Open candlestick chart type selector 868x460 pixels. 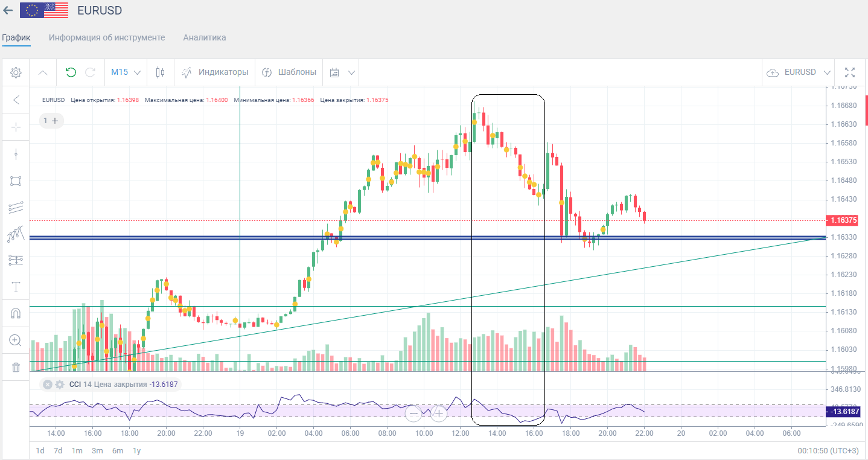click(x=160, y=72)
